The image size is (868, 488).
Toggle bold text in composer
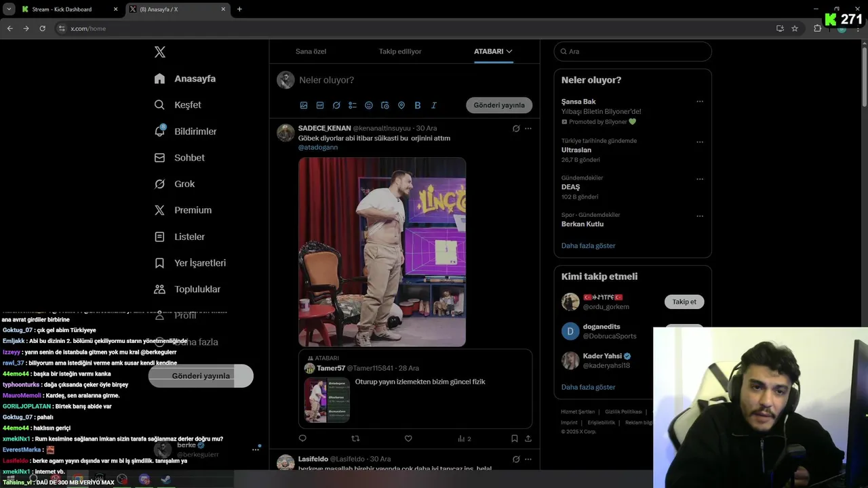418,105
